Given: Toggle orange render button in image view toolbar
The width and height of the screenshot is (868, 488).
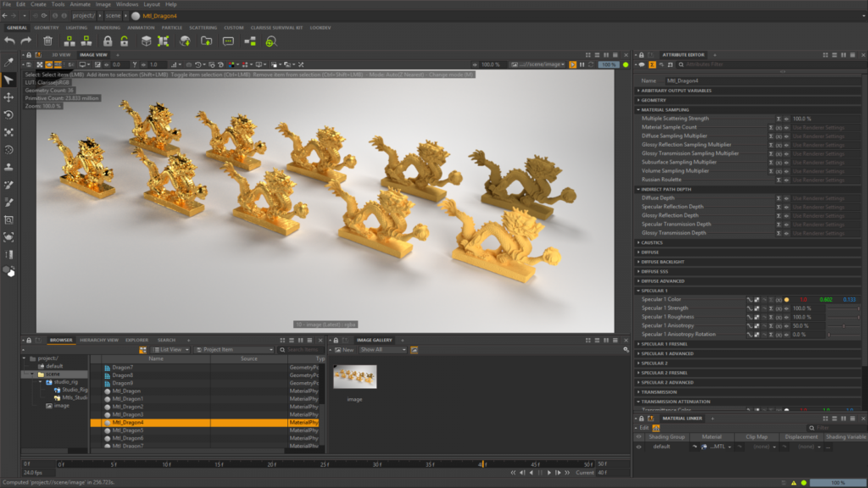Looking at the screenshot, I should (572, 64).
